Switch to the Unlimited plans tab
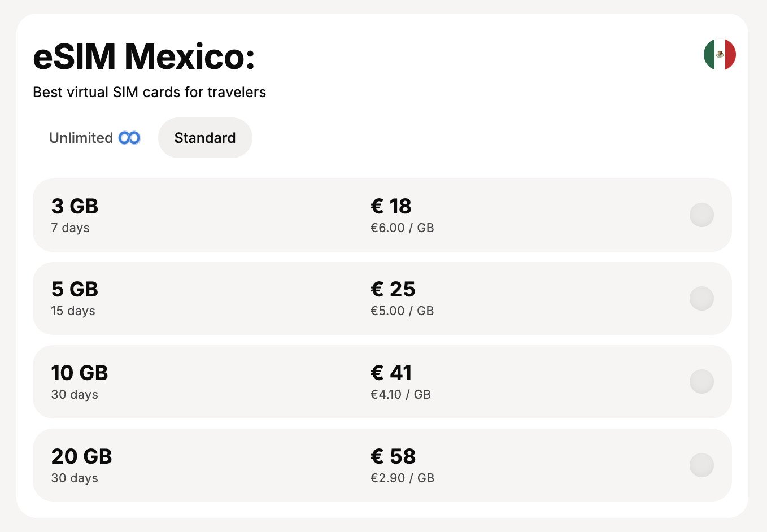This screenshot has width=767, height=532. coord(94,138)
